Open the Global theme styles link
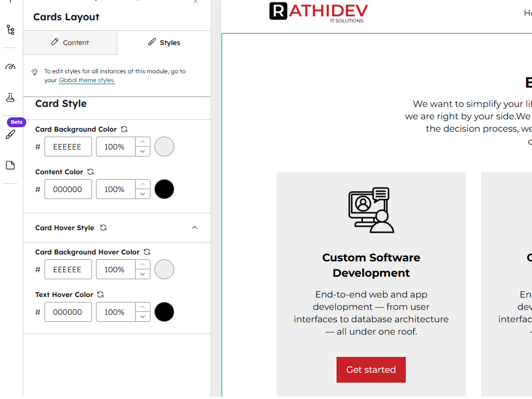The image size is (532, 399). point(87,80)
